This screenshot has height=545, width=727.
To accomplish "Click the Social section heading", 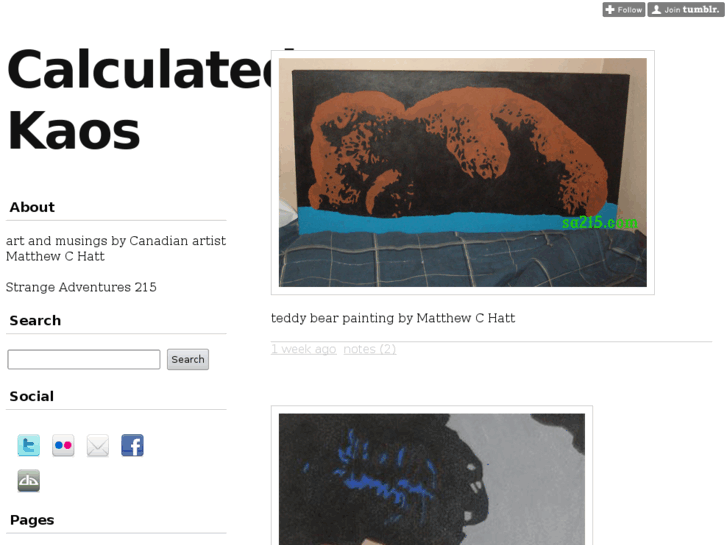I will coord(32,396).
